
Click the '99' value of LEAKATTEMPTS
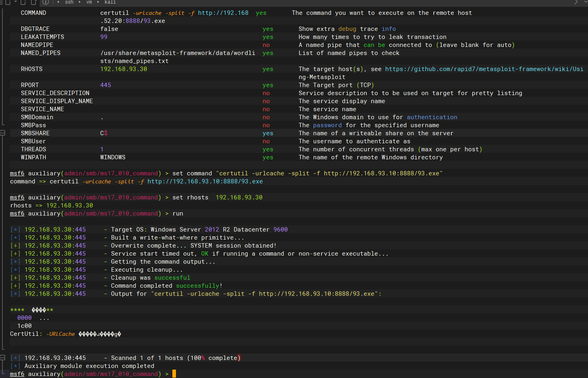pos(104,37)
